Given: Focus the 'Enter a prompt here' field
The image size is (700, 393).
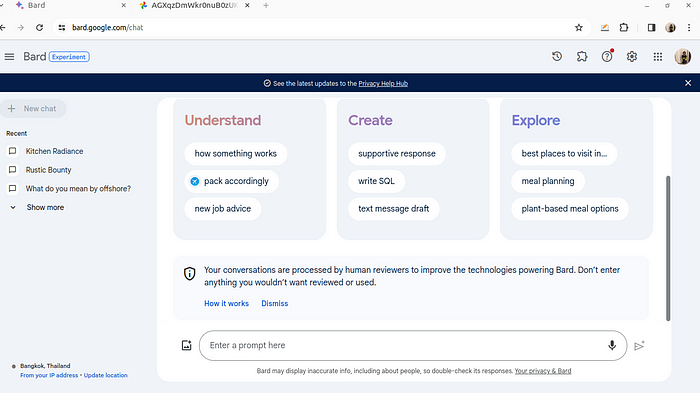Looking at the screenshot, I should [x=413, y=345].
